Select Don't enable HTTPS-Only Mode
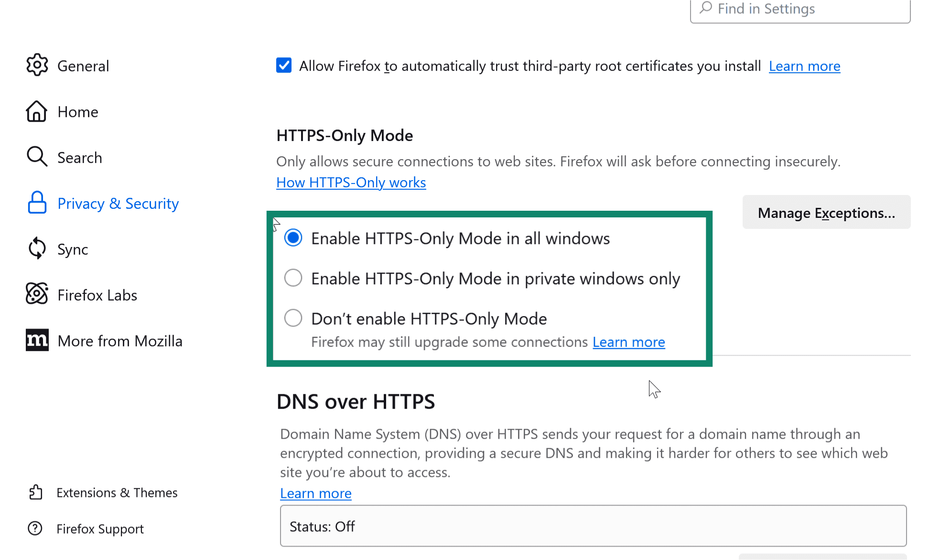Image resolution: width=929 pixels, height=560 pixels. [x=293, y=318]
